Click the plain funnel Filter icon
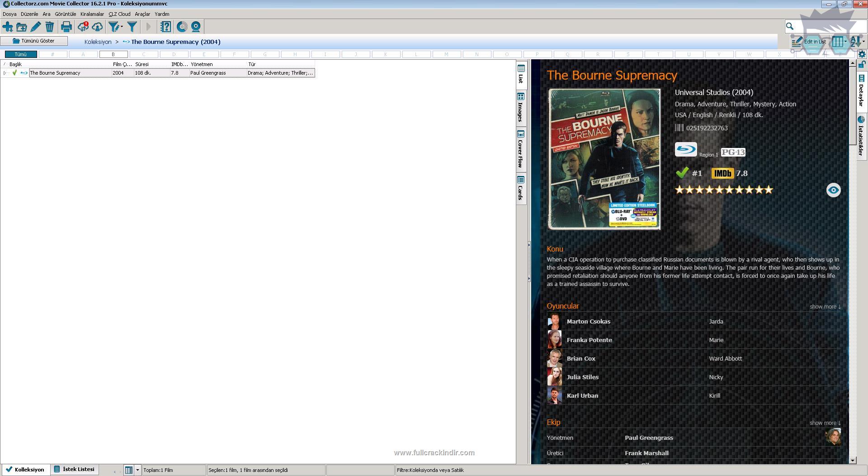This screenshot has width=868, height=476. [132, 27]
